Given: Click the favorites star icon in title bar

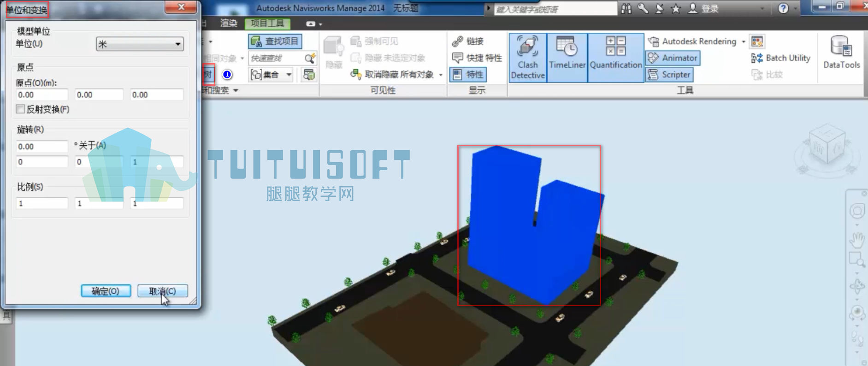Looking at the screenshot, I should [x=676, y=8].
